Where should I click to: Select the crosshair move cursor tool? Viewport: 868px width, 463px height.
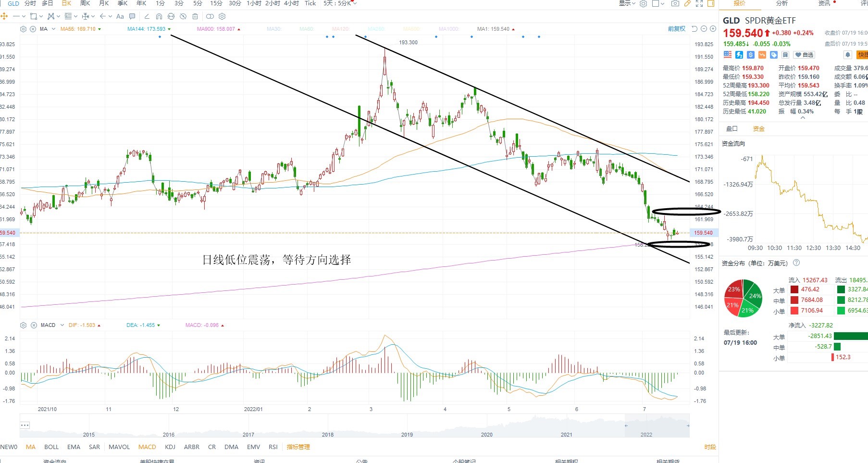(4, 16)
